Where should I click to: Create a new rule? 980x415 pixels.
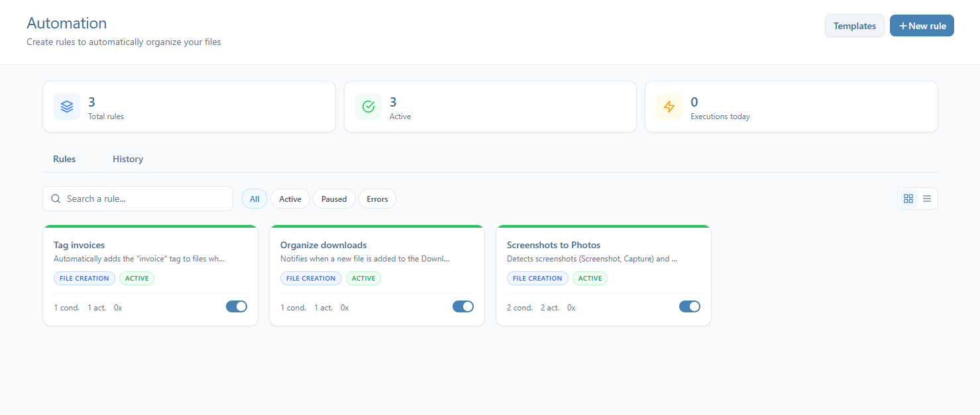922,25
